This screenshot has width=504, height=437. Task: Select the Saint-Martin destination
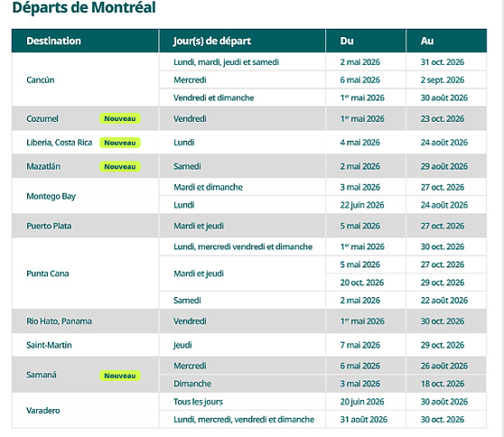point(49,345)
